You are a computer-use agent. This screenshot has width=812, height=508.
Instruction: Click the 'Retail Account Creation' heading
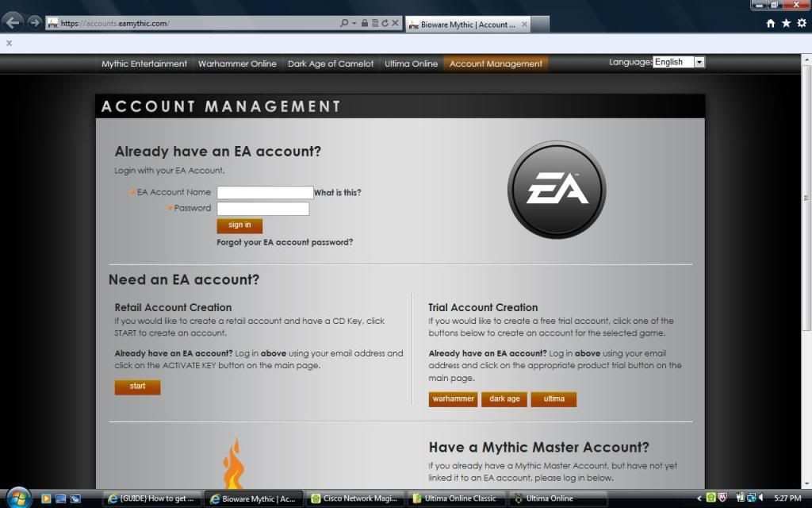point(173,307)
